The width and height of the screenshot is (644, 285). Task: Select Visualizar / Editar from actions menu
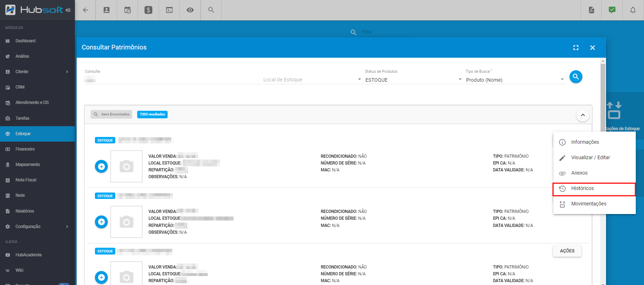click(594, 157)
